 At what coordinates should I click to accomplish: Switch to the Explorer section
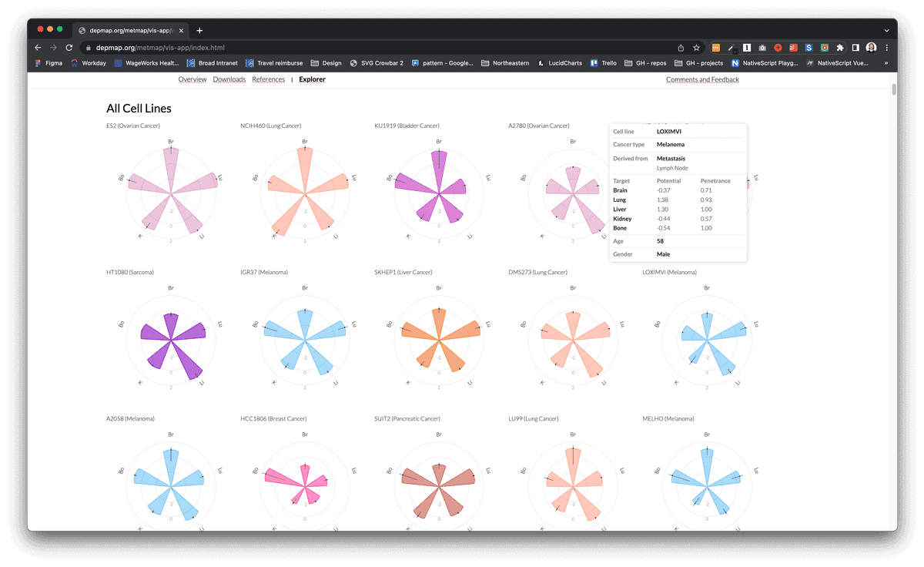coord(311,79)
